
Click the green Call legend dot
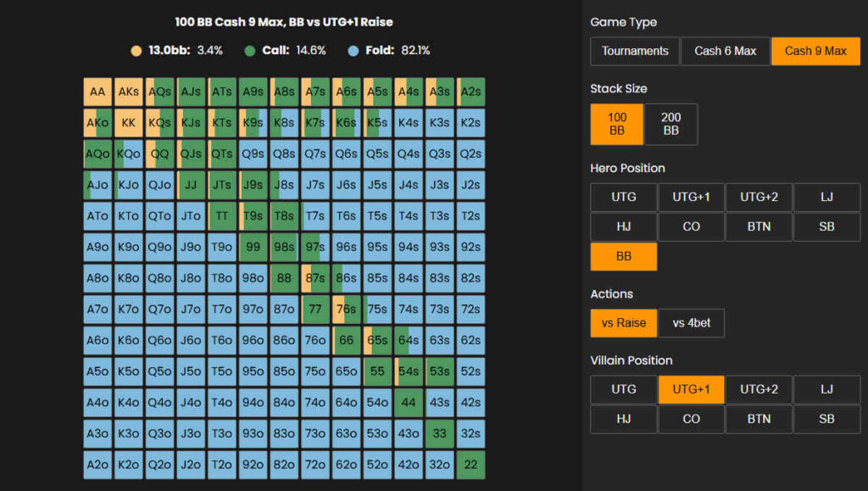[x=250, y=51]
